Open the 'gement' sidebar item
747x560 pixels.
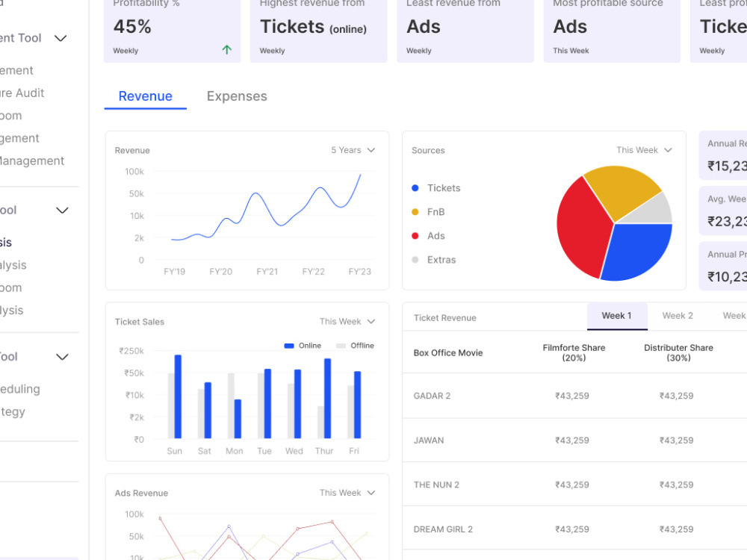click(x=19, y=138)
